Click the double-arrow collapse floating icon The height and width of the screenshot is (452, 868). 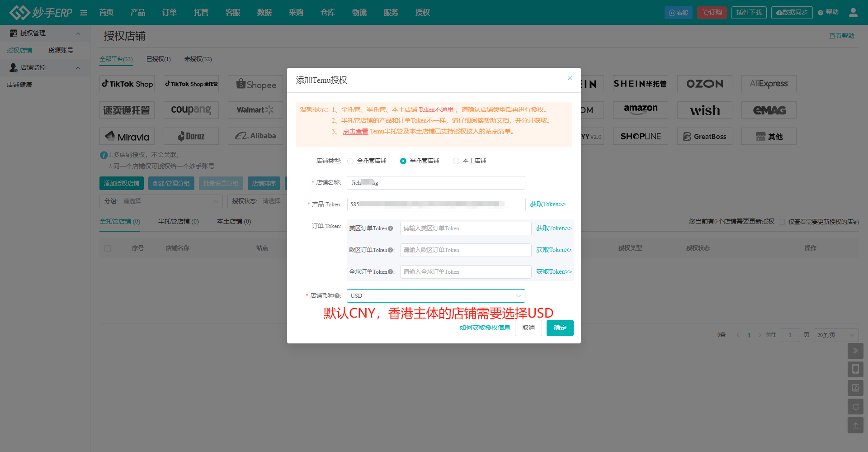pos(855,351)
